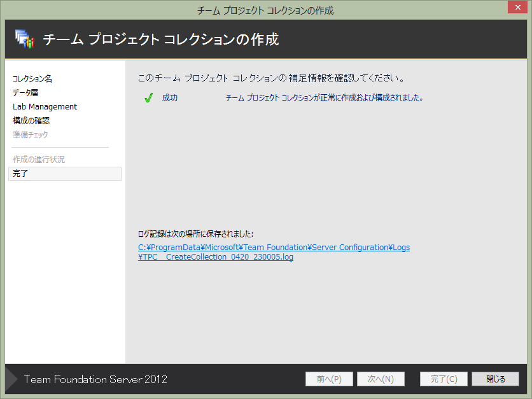Select the コレクション名 step in the sidebar

pyautogui.click(x=32, y=79)
